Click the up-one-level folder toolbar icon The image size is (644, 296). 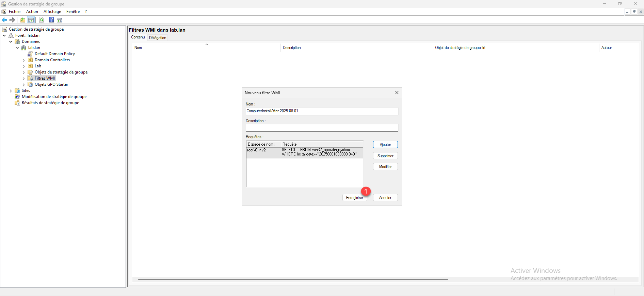(23, 20)
